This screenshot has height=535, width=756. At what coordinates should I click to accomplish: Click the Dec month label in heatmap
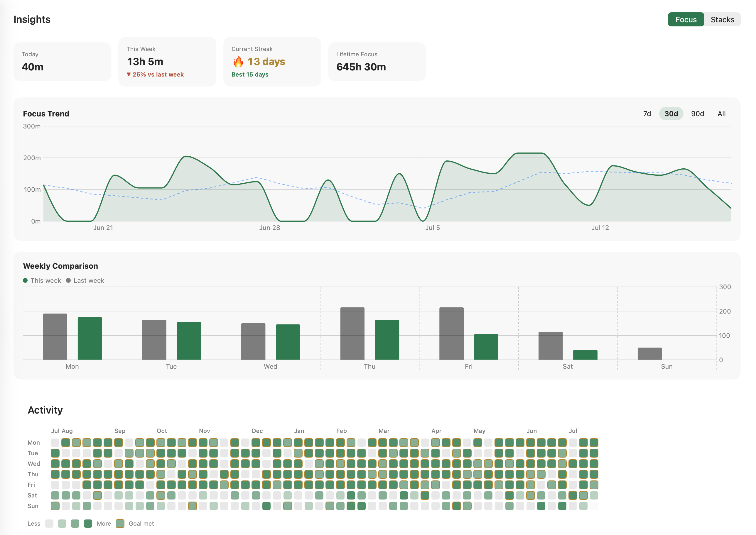pyautogui.click(x=257, y=431)
